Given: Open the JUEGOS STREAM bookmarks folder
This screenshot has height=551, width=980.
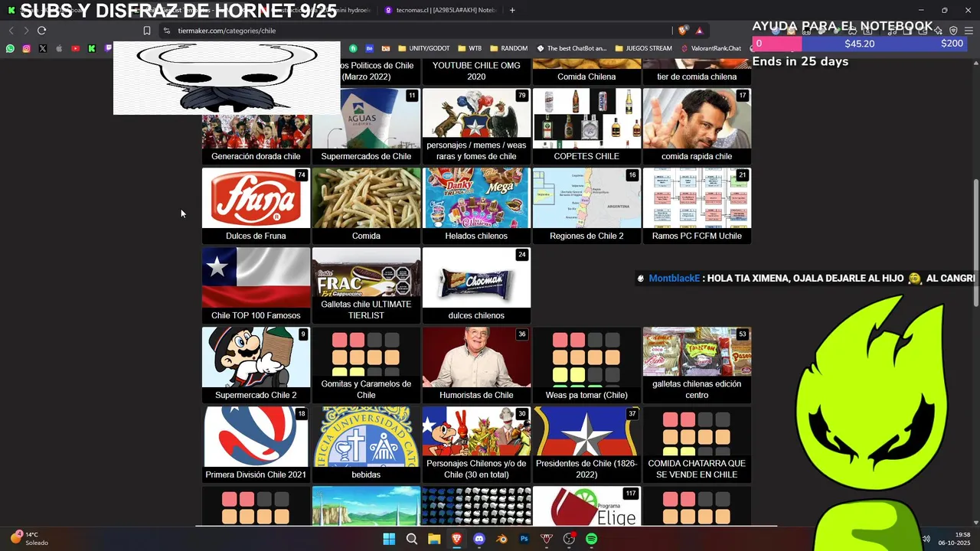Looking at the screenshot, I should click(643, 48).
